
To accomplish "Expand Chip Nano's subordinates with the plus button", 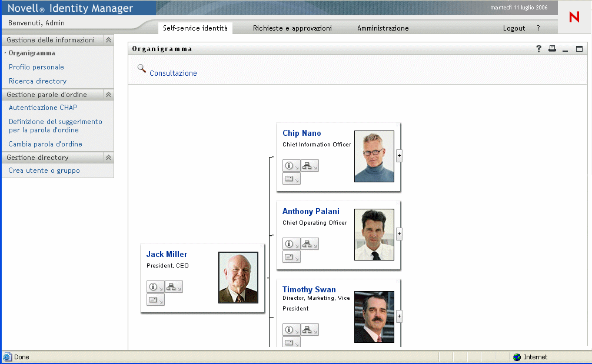I will click(x=399, y=156).
